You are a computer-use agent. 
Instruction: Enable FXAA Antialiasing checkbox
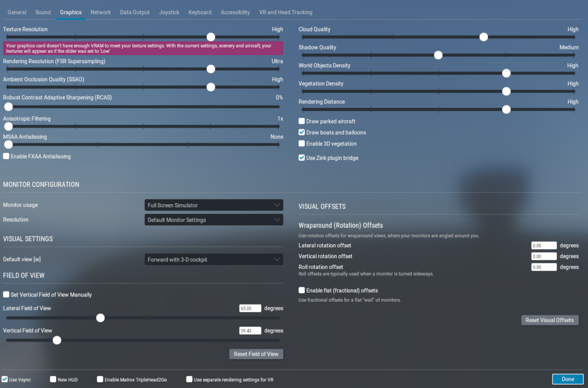click(x=6, y=156)
